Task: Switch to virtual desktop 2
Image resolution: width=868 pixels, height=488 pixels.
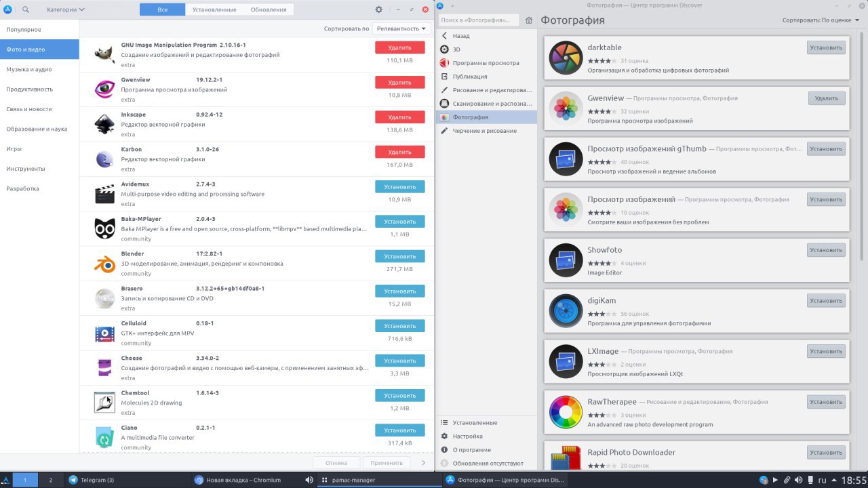Action: pyautogui.click(x=50, y=480)
